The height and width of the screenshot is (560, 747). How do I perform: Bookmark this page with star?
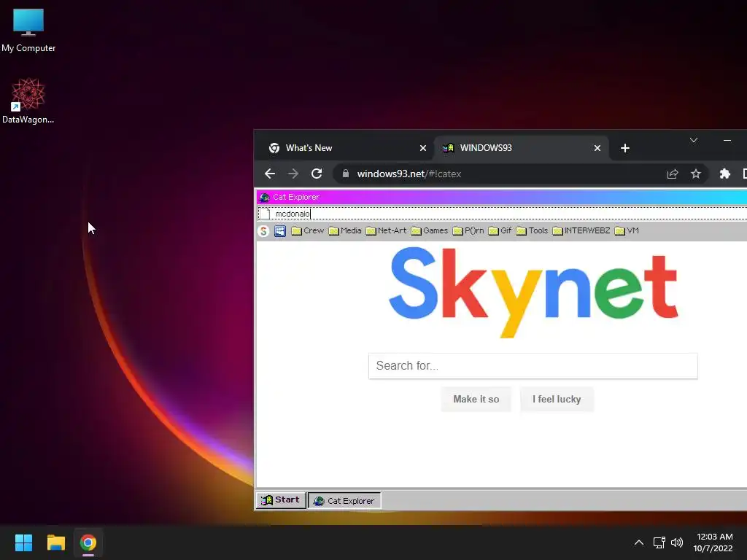(695, 174)
